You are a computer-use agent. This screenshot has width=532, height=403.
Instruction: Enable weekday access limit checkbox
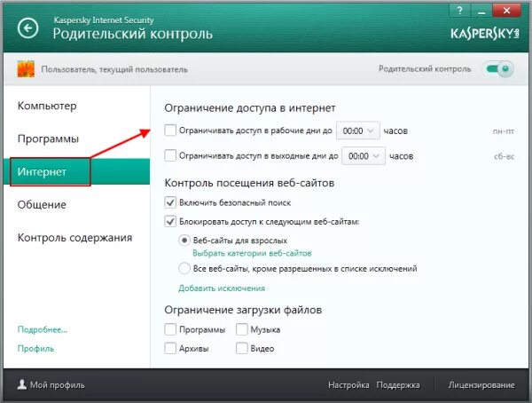[170, 130]
